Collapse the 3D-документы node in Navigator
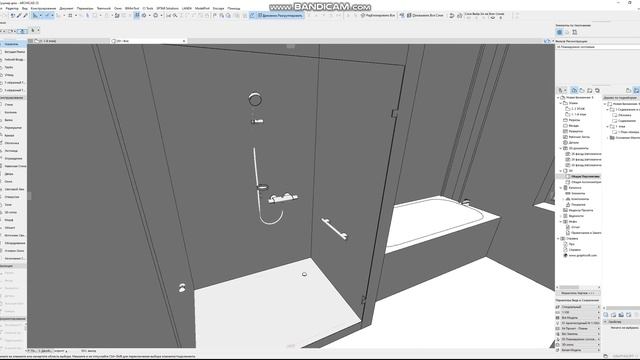 click(x=561, y=149)
